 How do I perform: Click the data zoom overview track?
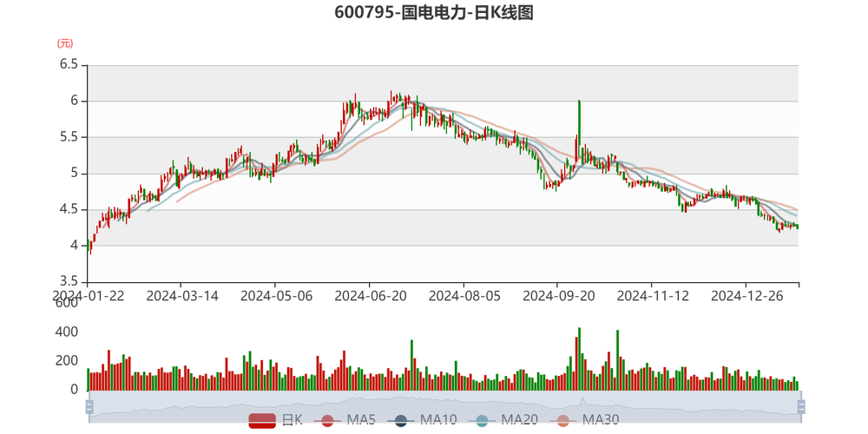click(444, 407)
